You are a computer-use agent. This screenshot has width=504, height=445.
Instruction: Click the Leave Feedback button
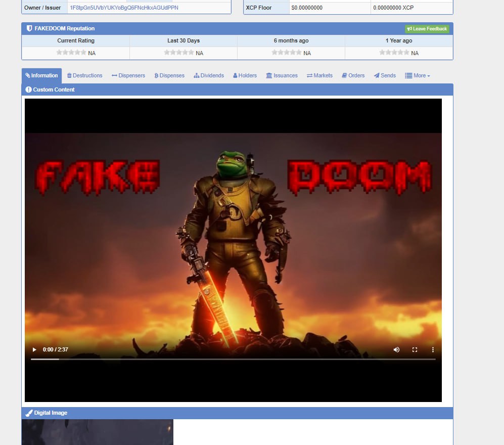click(x=427, y=29)
